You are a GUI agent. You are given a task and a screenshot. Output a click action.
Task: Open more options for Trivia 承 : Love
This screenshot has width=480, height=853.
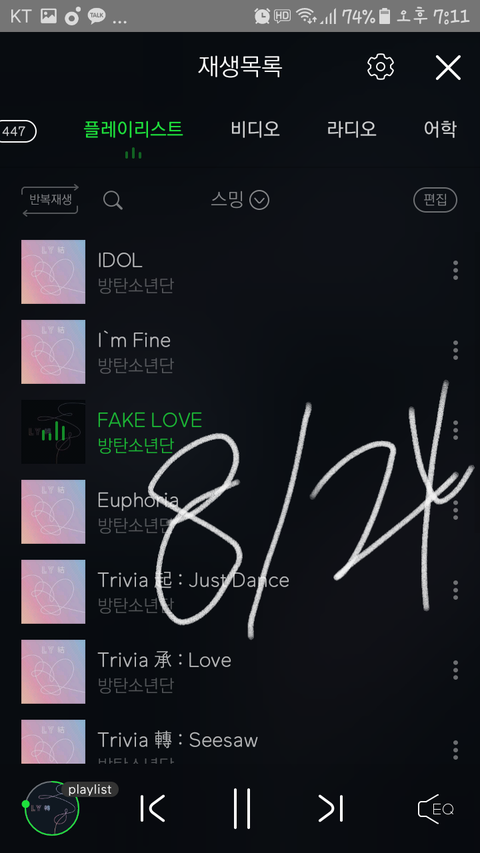[x=456, y=670]
